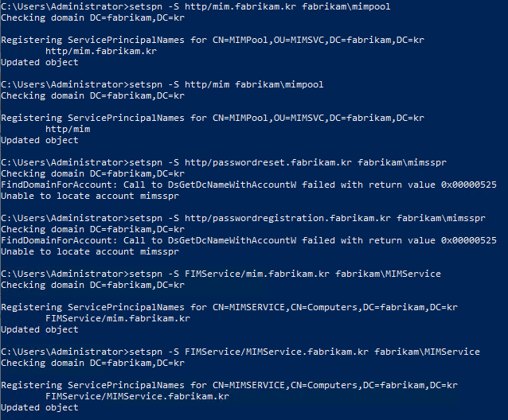
Task: Click the first 'Updated object' message
Action: 40,62
